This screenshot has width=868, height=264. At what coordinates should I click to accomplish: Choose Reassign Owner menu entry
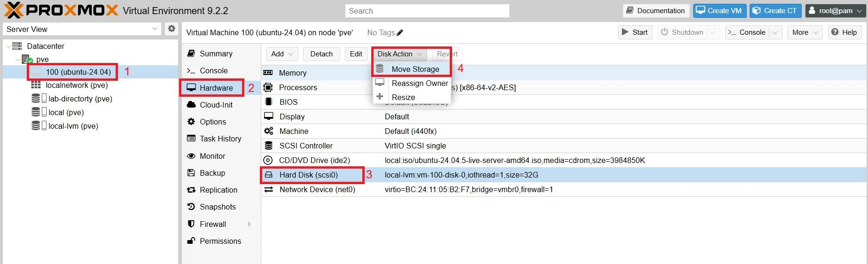(x=412, y=83)
